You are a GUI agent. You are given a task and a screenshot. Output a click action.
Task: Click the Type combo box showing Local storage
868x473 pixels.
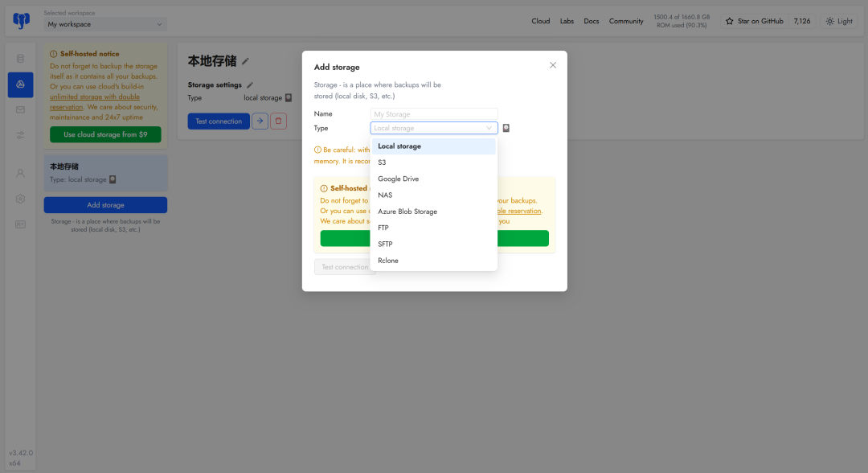coord(434,128)
